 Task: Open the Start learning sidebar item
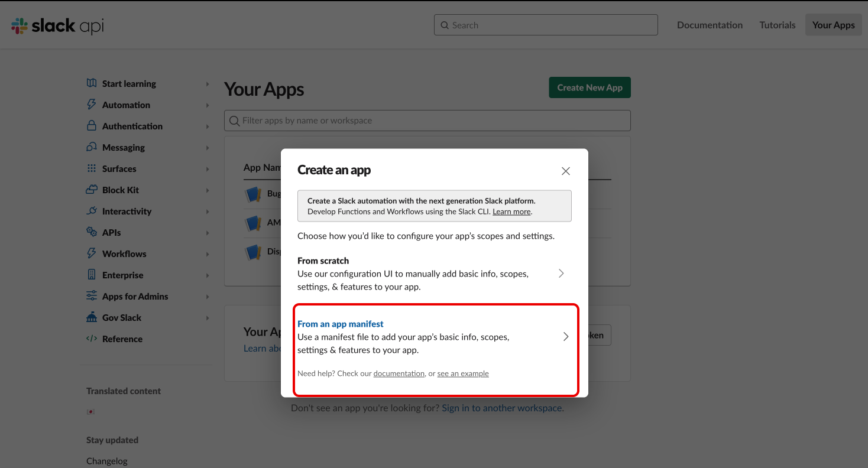[x=129, y=83]
